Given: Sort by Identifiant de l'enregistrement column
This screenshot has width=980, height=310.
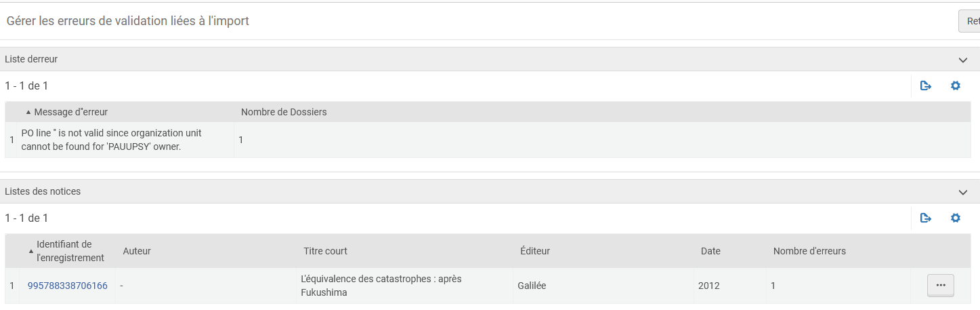Looking at the screenshot, I should click(70, 251).
